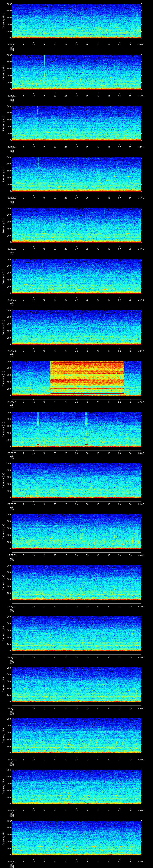Image resolution: width=153 pixels, height=868 pixels.
Task: Click the vertical line at 43s in 22:33 spectrogram
Action: 104,213
